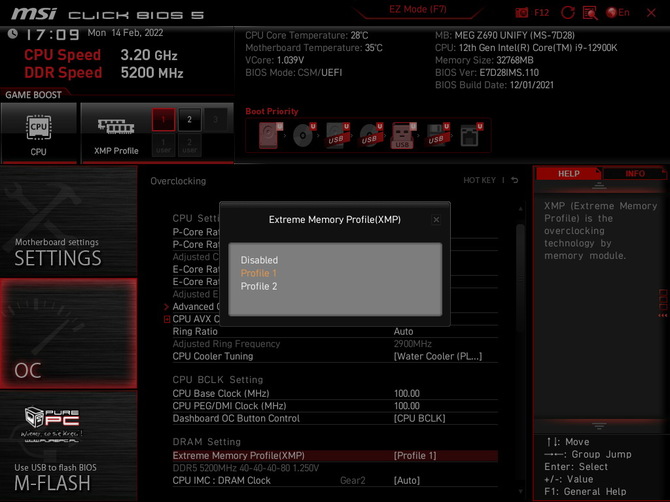
Task: Select the USB optical disc boot device icon
Action: tap(370, 135)
